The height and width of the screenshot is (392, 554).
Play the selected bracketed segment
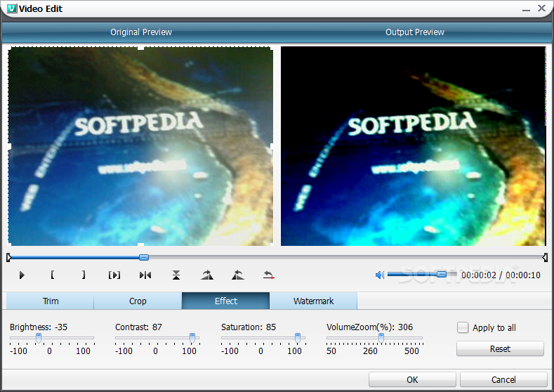[x=114, y=275]
